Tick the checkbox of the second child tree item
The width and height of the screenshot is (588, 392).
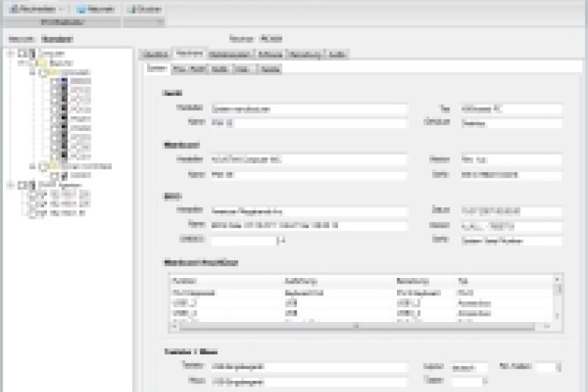pyautogui.click(x=55, y=91)
